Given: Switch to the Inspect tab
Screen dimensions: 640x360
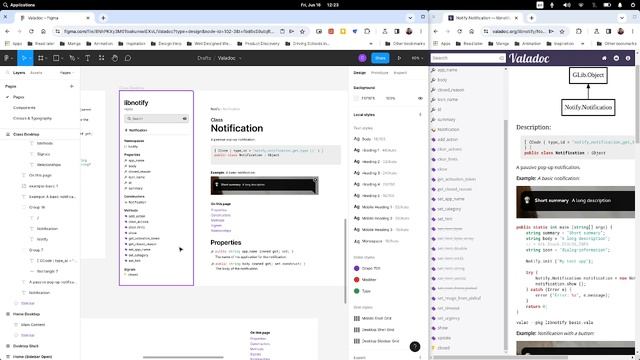Looking at the screenshot, I should point(400,73).
